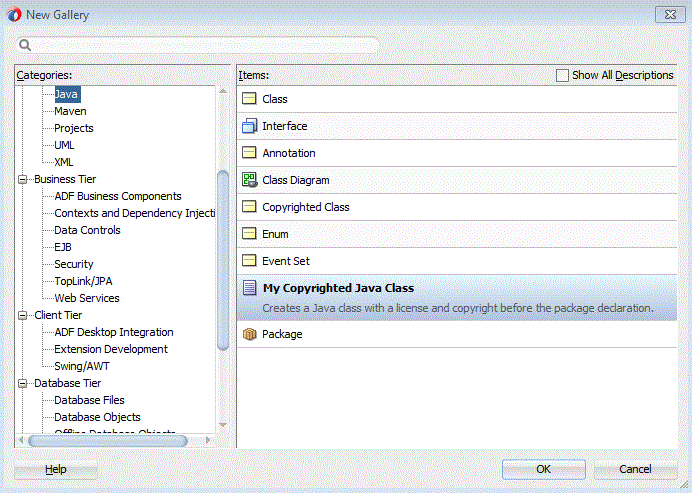Viewport: 692px width, 493px height.
Task: Click the JDeveloper logo in title bar
Action: (14, 15)
